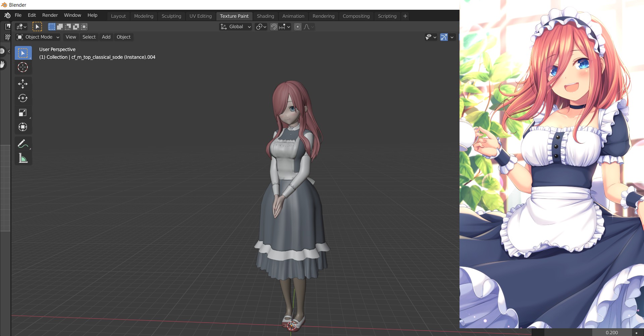Click the 3D cursor at the character's feet
The image size is (644, 336).
tap(292, 325)
